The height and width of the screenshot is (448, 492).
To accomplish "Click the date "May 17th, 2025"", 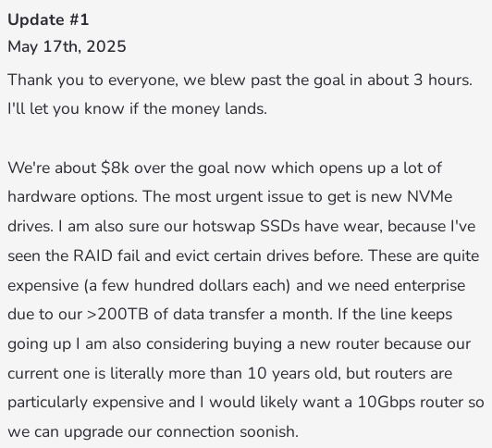I will click(67, 47).
